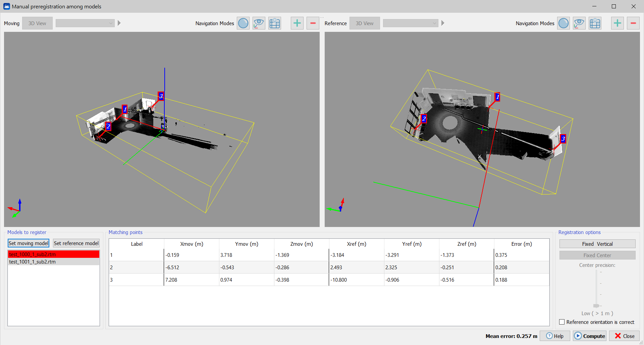Click map navigation mode icon in Moving panel
The image size is (644, 345).
point(274,23)
